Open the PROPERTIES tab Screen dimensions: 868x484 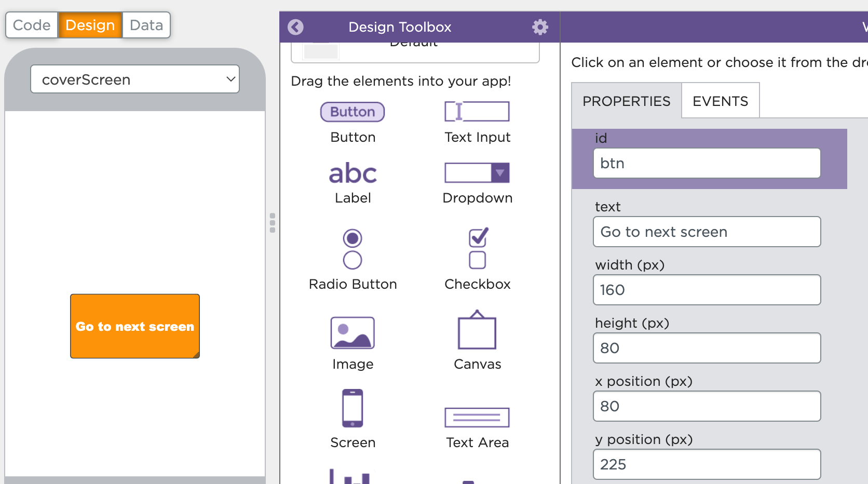click(x=627, y=101)
